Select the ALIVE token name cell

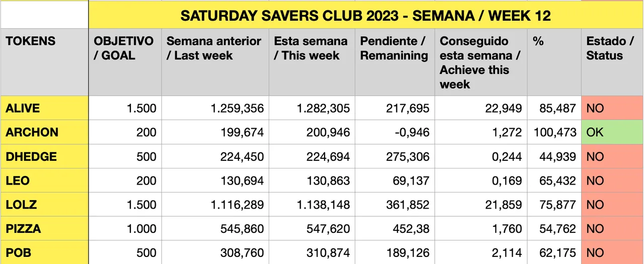pyautogui.click(x=44, y=108)
